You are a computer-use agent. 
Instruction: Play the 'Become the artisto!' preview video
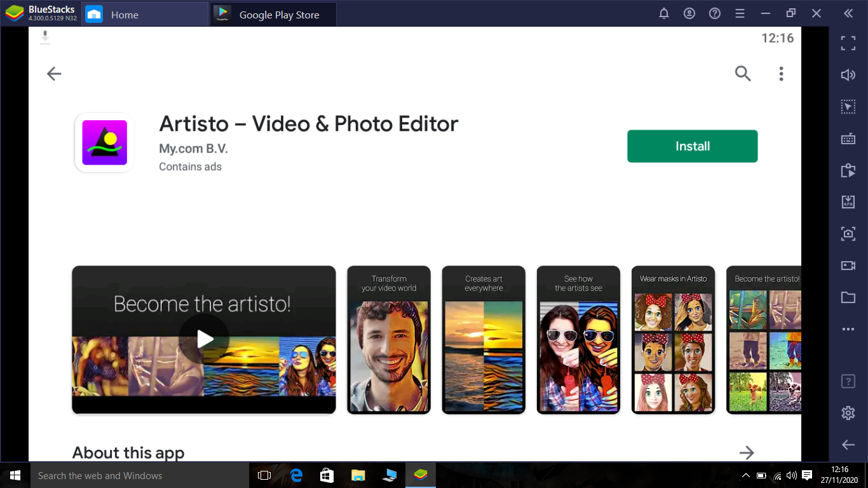click(x=204, y=339)
